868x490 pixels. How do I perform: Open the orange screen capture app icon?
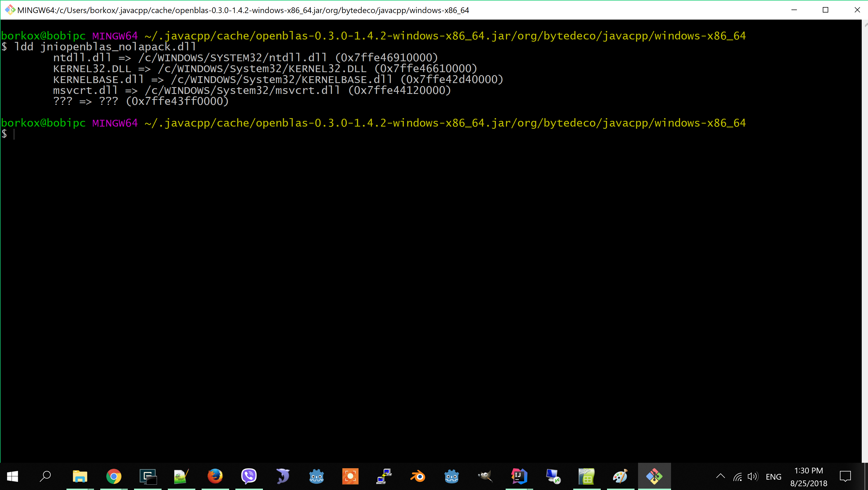pyautogui.click(x=350, y=476)
